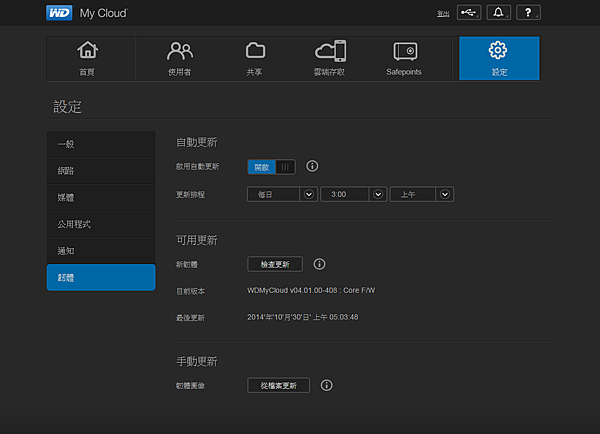Viewport: 600px width, 434px height.
Task: Click the current version text WDMyCloud v04.01.00-408
Action: coord(311,290)
